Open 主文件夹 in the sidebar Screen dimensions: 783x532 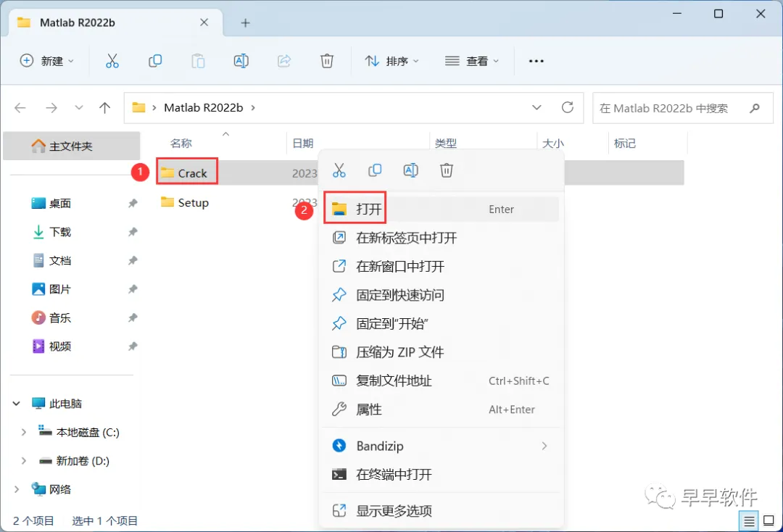(71, 146)
